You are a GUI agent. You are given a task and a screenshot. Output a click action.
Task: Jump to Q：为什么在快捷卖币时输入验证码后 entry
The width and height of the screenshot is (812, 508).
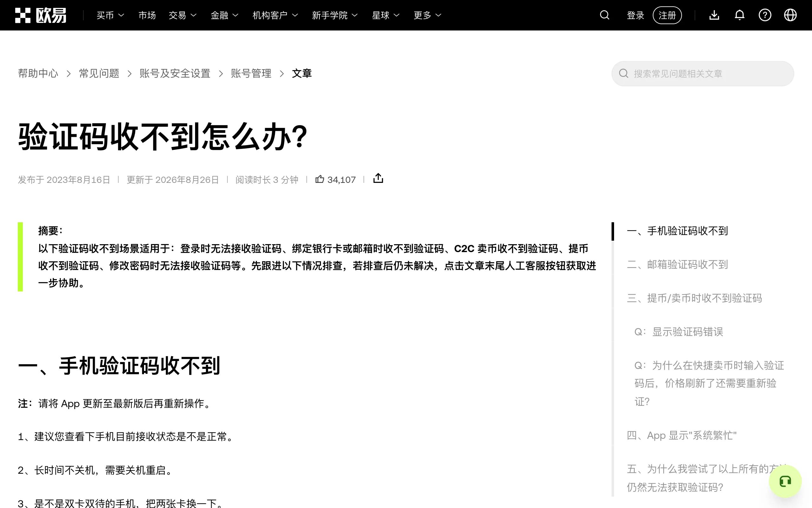click(x=709, y=383)
